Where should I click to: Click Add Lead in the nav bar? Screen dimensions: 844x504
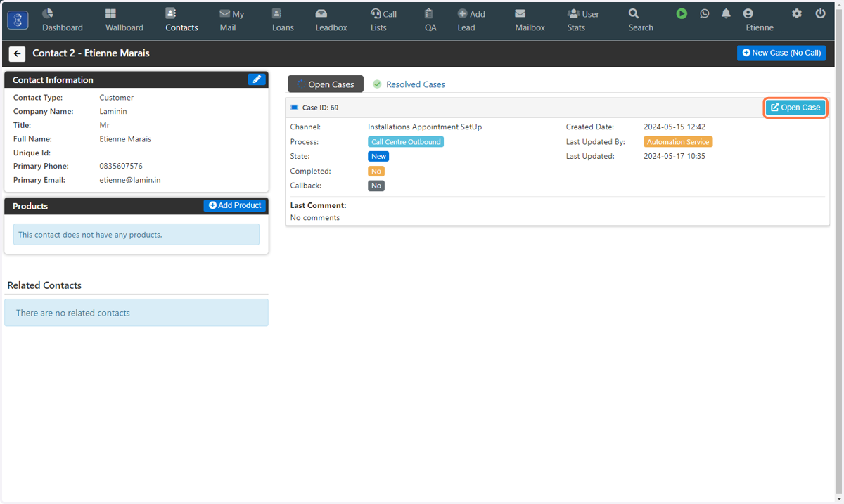point(471,20)
